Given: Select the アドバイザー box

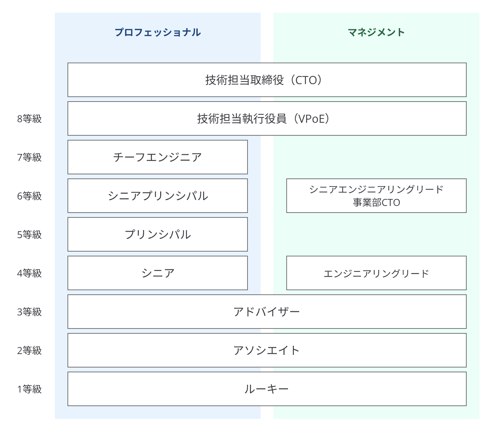Looking at the screenshot, I should (x=267, y=311).
